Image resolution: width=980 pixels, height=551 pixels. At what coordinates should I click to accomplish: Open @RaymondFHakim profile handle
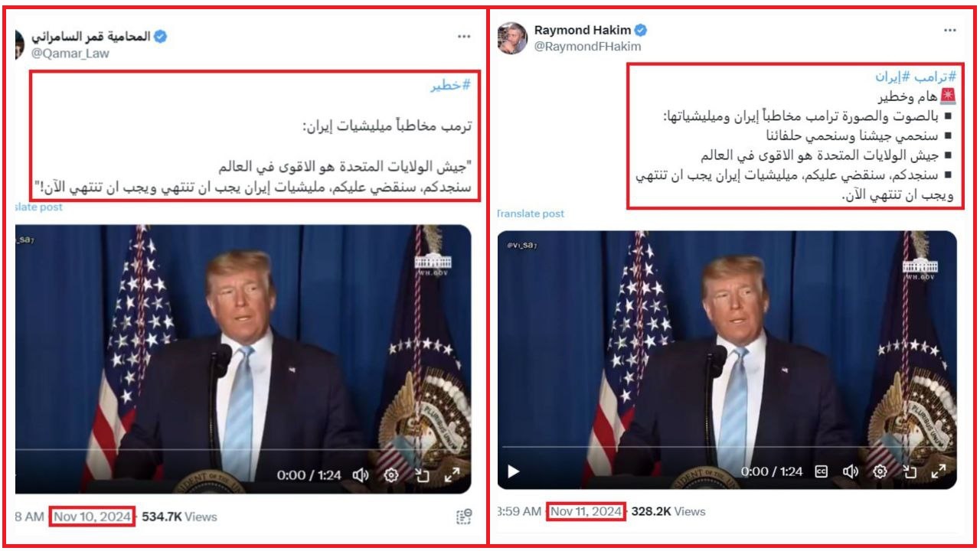(x=587, y=47)
